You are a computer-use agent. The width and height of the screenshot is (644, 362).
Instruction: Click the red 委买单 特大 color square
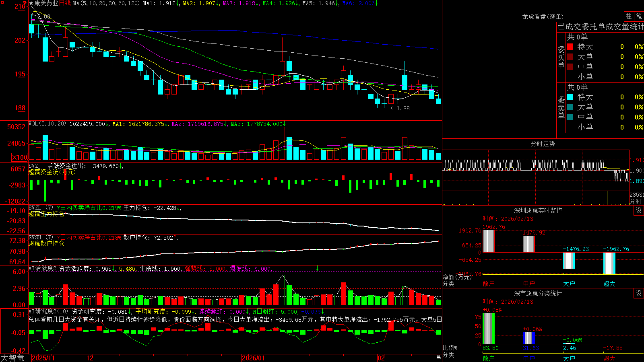point(570,47)
